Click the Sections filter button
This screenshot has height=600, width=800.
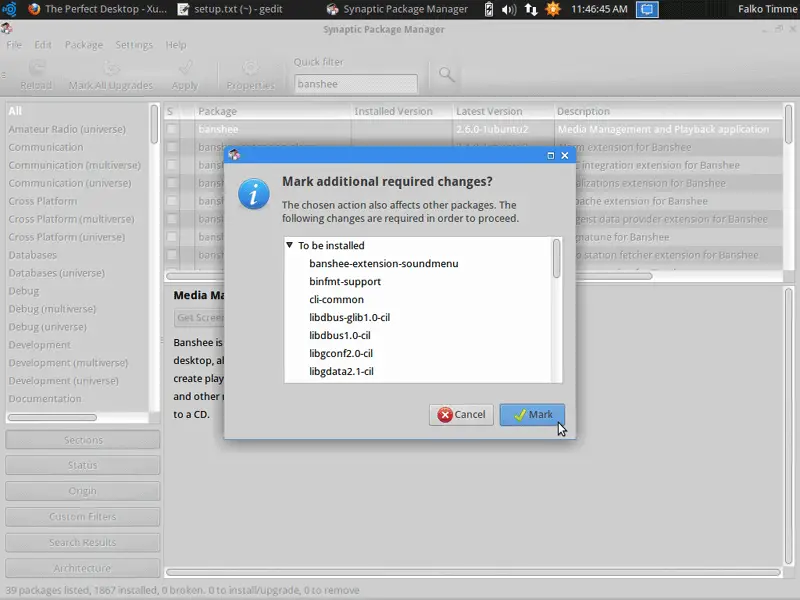(x=83, y=440)
